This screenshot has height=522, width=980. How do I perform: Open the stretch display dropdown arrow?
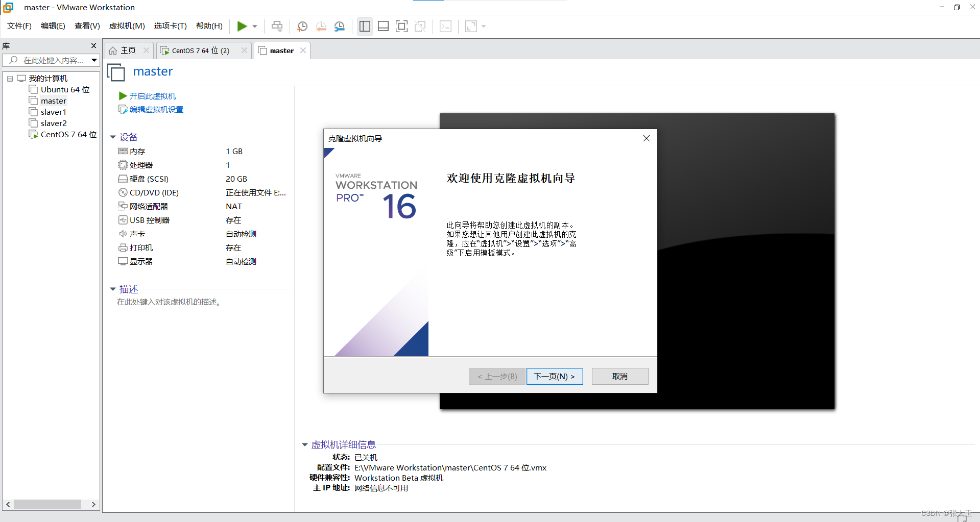click(x=484, y=27)
